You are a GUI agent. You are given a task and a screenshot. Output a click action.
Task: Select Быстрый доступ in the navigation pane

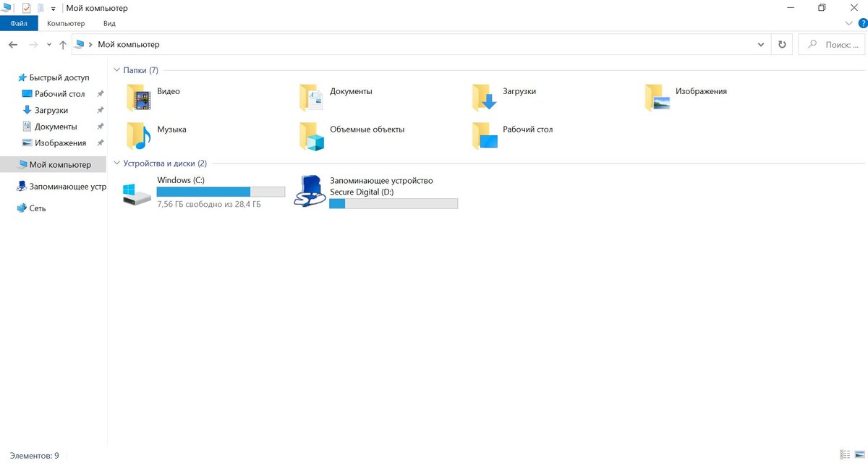pyautogui.click(x=59, y=77)
